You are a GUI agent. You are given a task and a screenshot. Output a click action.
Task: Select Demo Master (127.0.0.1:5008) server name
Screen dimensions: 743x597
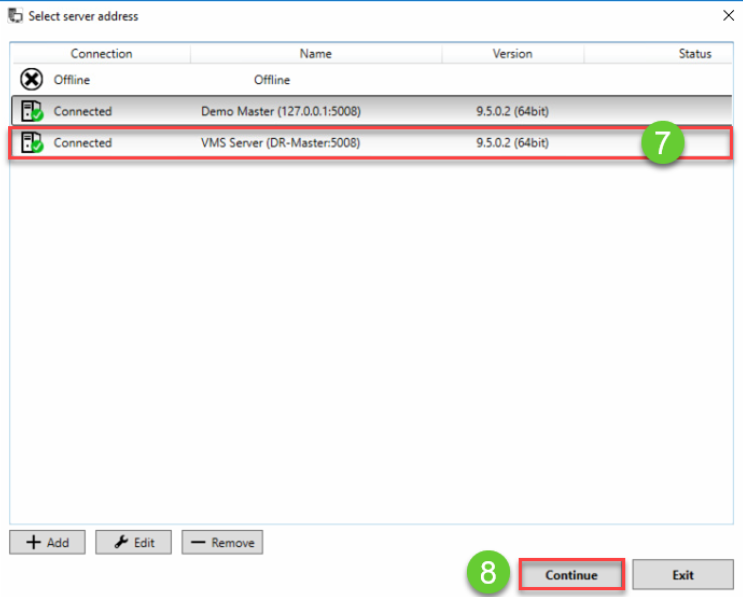(280, 111)
